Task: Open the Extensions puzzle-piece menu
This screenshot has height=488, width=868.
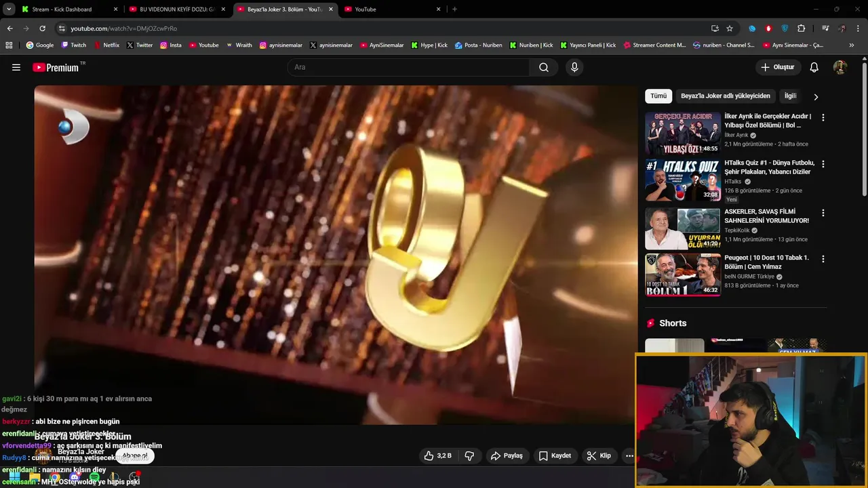Action: coord(801,28)
